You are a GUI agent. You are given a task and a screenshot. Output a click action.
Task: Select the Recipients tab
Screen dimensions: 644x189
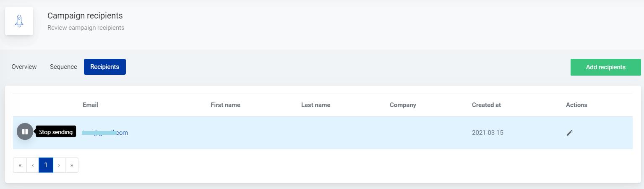104,67
